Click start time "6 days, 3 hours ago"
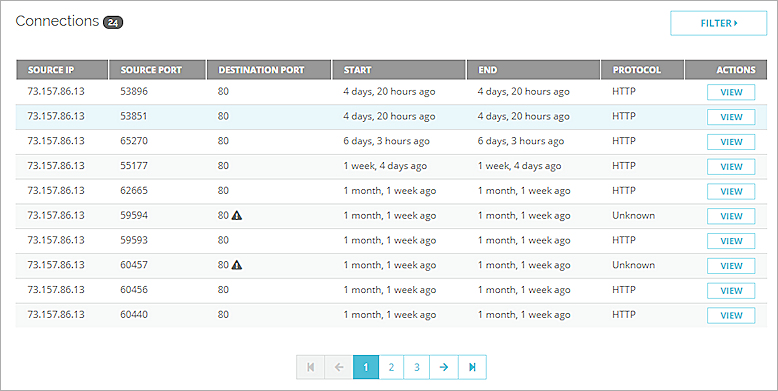Screen dimensions: 778x391 387,141
